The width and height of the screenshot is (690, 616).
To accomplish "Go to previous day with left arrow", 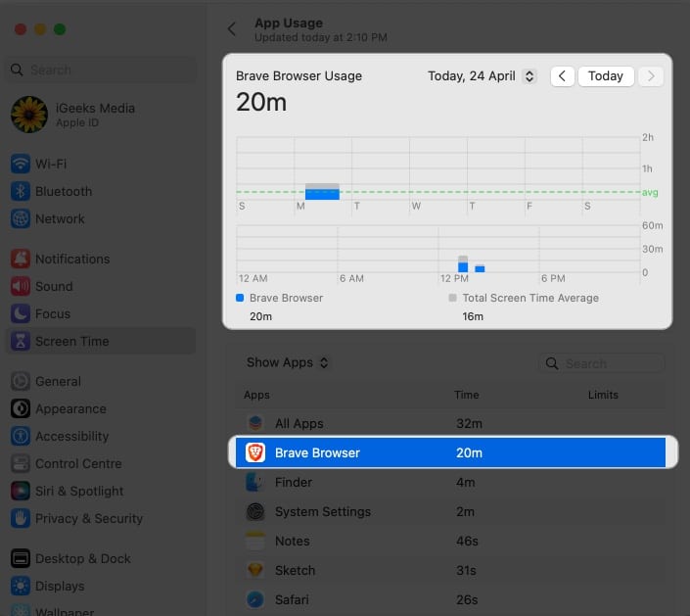I will tap(562, 76).
